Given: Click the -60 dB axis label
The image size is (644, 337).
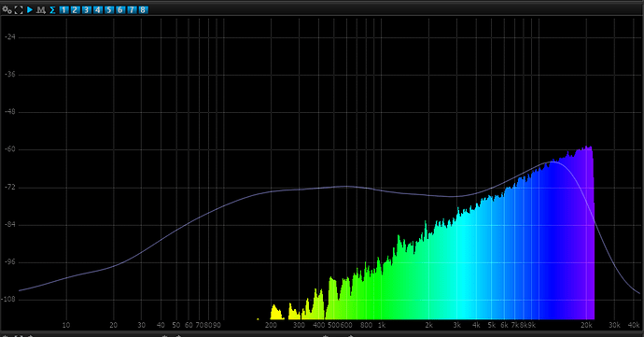Looking at the screenshot, I should point(10,149).
